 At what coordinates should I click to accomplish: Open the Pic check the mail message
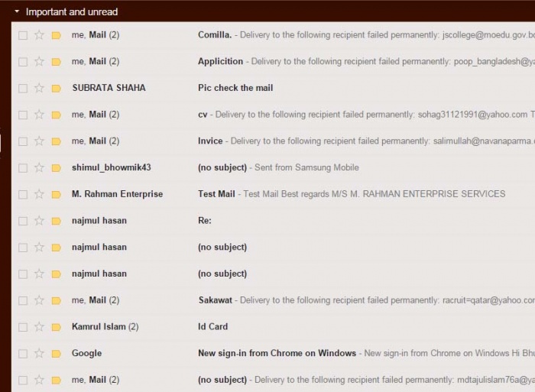(235, 88)
